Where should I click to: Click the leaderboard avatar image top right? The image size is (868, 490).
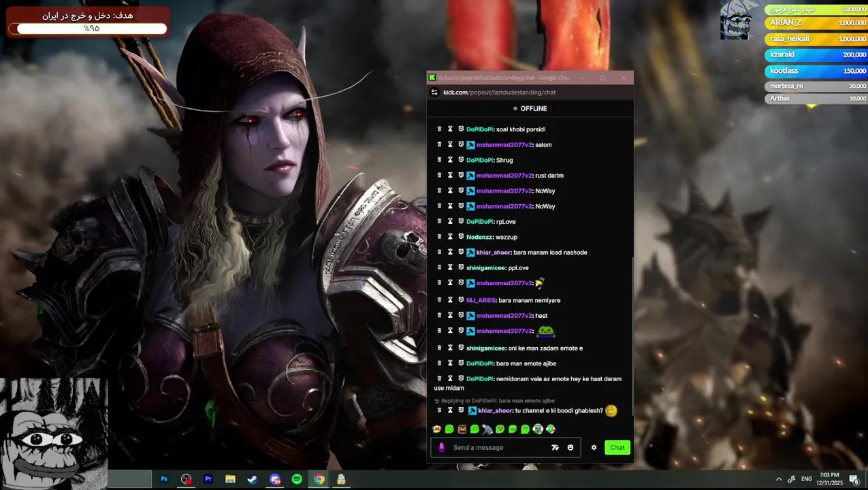(x=740, y=20)
